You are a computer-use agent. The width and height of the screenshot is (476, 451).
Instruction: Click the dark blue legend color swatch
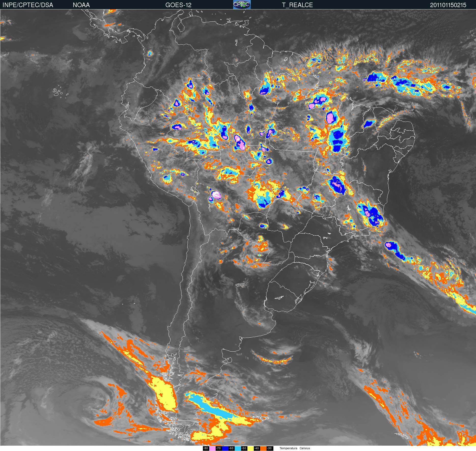pos(225,448)
